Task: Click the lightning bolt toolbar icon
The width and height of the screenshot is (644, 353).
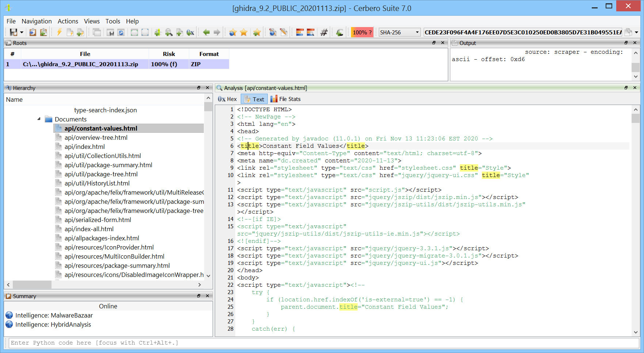Action: coord(59,32)
